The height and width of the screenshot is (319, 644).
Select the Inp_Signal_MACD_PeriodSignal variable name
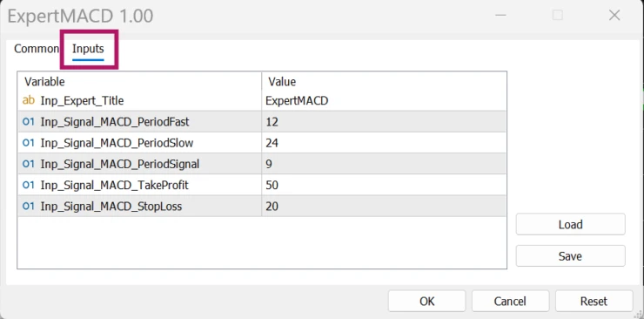click(120, 164)
